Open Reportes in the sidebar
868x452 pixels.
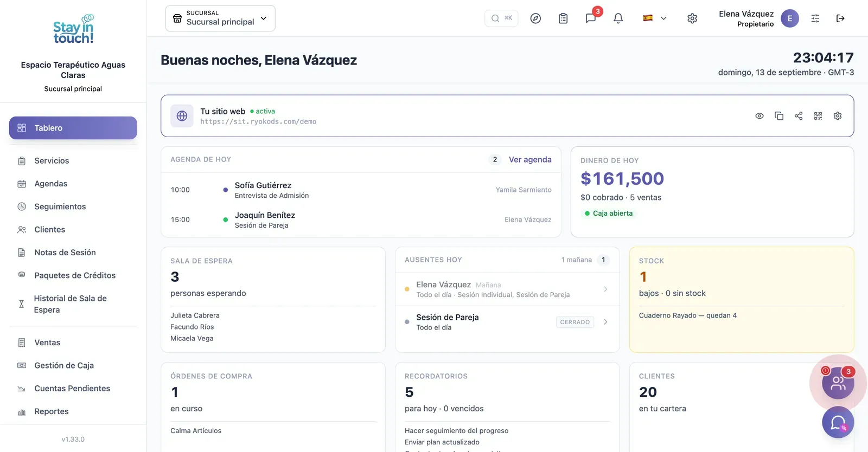[73, 411]
